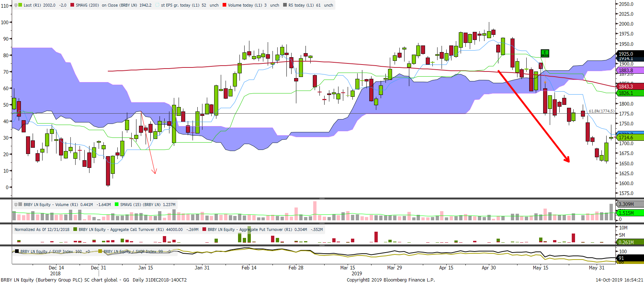Viewport: 644px width, 283px height.
Task: Select the 61.8%(1774.5) Fibonacci level label
Action: pyautogui.click(x=601, y=111)
